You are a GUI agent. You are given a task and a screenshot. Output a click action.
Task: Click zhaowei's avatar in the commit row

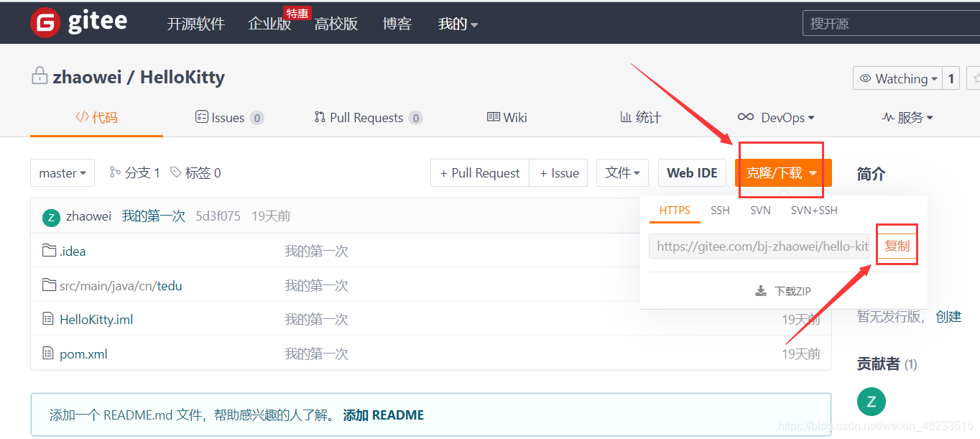pyautogui.click(x=51, y=216)
